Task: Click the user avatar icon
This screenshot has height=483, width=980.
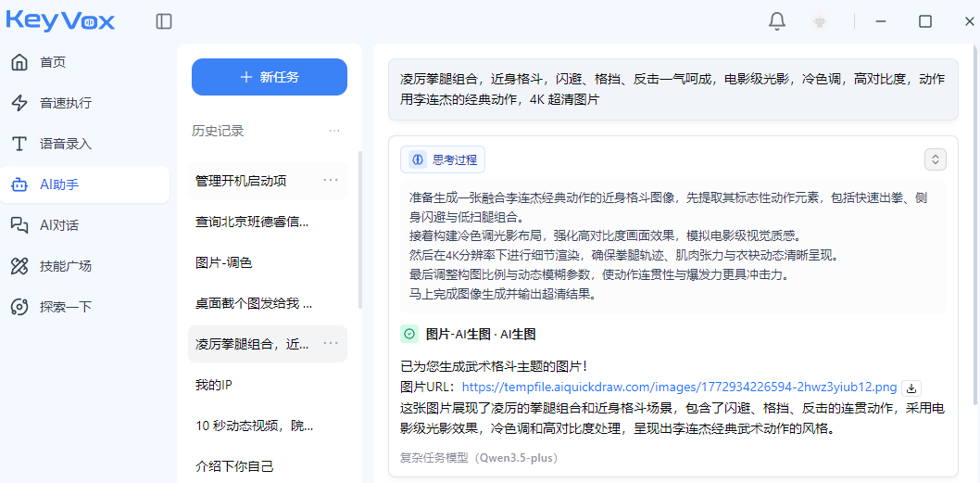Action: [x=819, y=21]
